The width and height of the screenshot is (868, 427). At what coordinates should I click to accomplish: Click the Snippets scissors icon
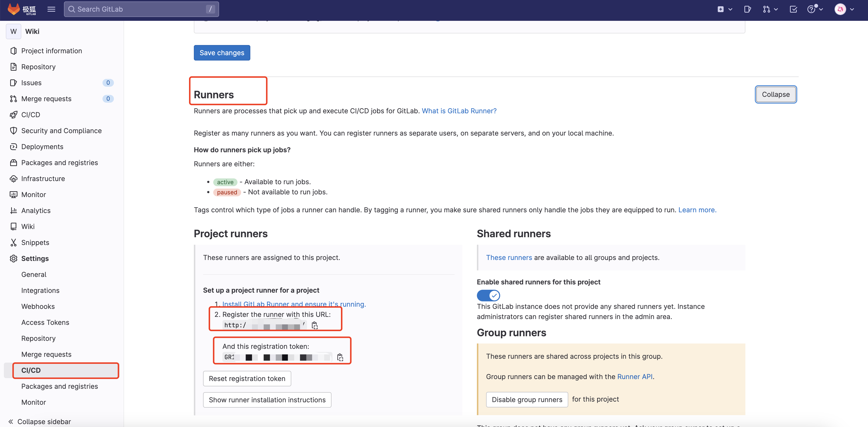pos(14,243)
